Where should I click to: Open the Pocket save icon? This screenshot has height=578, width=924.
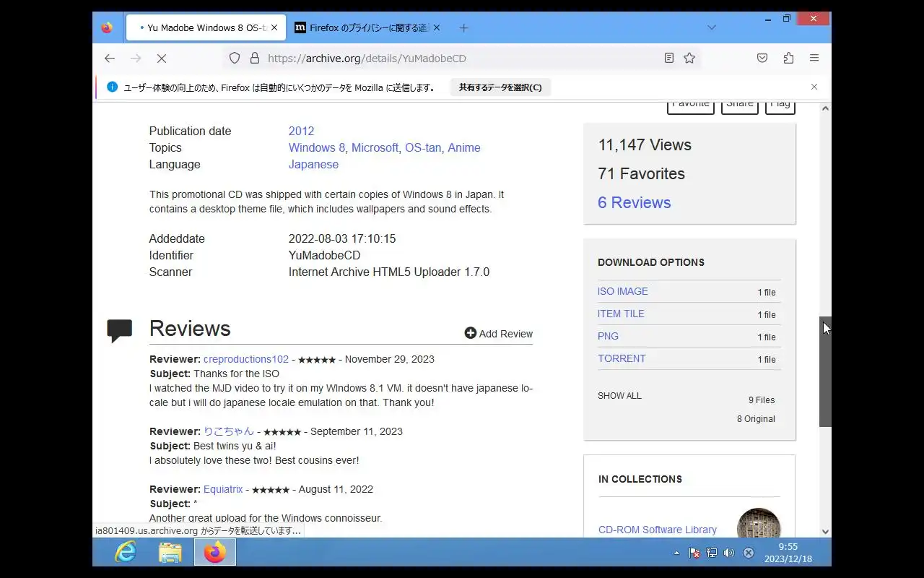tap(762, 58)
